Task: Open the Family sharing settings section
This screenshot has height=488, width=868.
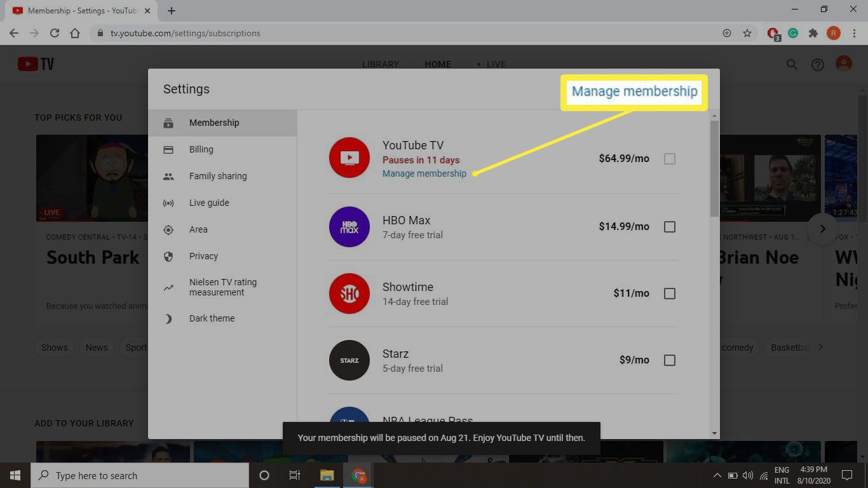Action: click(x=222, y=176)
